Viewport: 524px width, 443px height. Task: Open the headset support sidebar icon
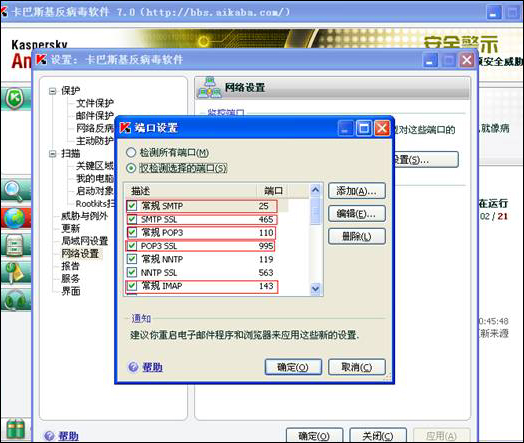point(15,299)
